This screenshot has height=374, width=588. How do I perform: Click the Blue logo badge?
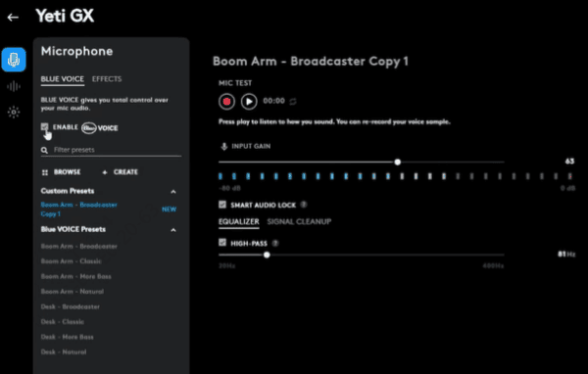pos(89,128)
